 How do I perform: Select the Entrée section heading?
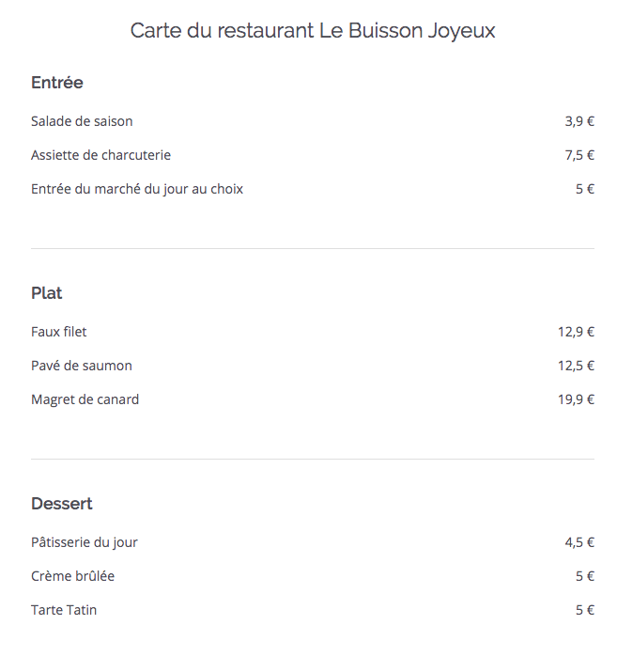click(57, 83)
